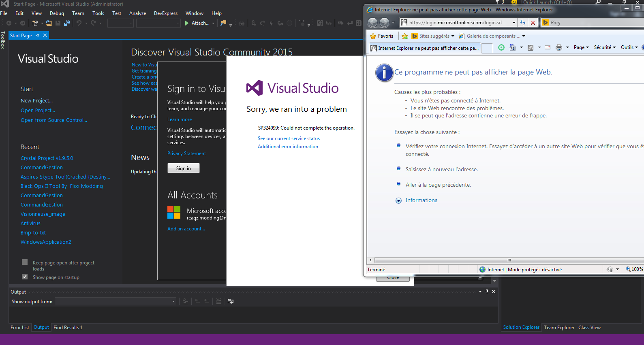Click Additional error information link
The height and width of the screenshot is (345, 644).
click(288, 147)
